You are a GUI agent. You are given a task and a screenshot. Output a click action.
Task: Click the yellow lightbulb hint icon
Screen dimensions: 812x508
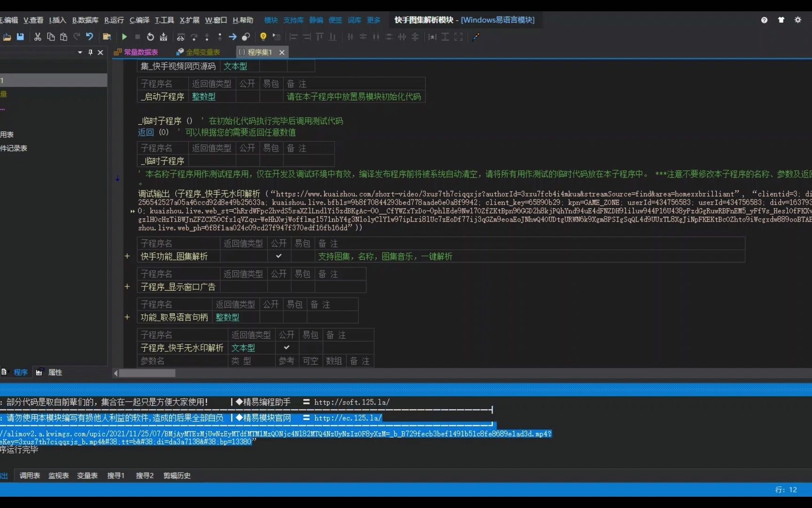pos(263,37)
